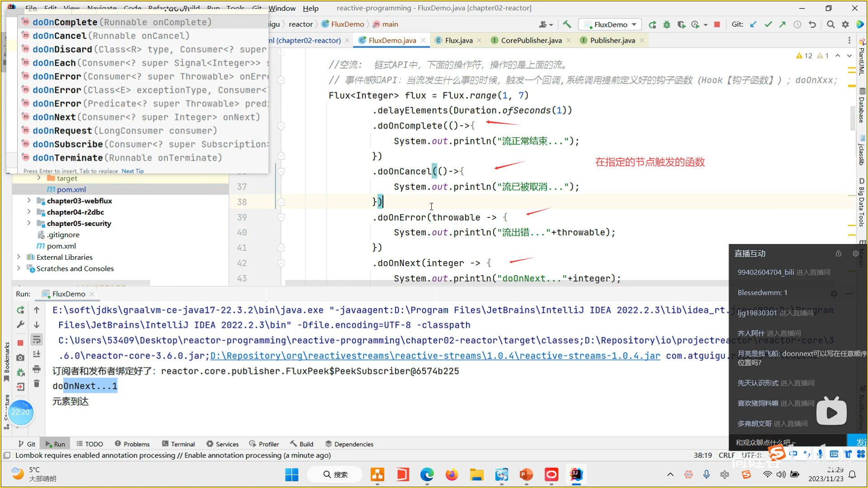Click the Build Project hammer icon
This screenshot has height=488, width=868.
pyautogui.click(x=567, y=24)
